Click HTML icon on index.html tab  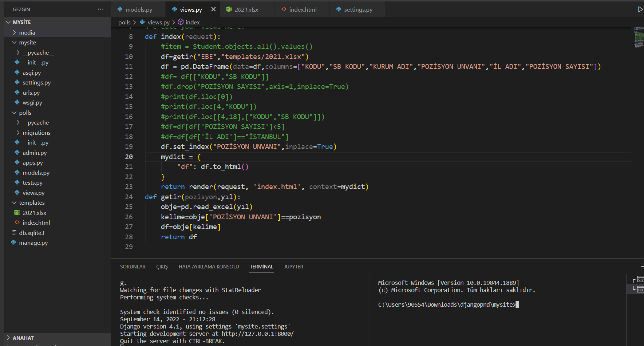point(284,9)
